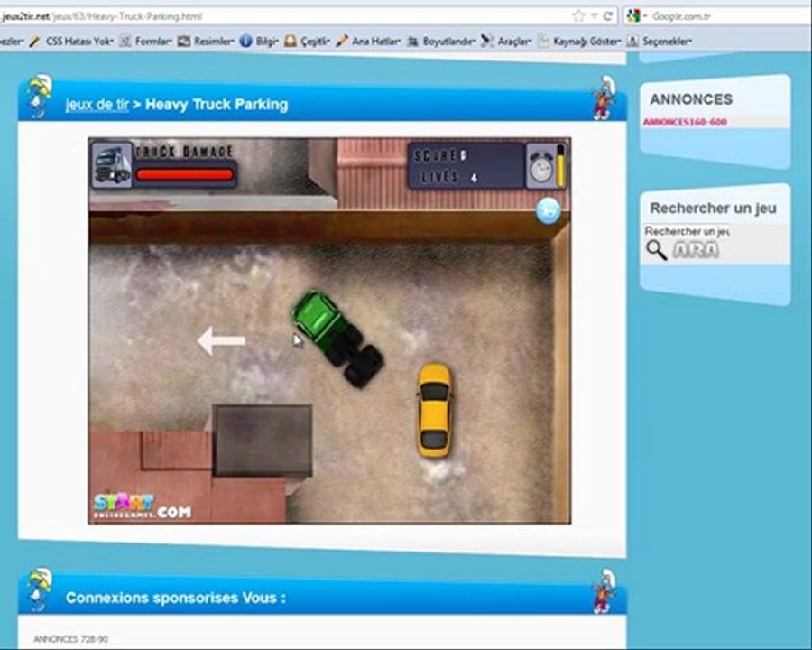Follow the jeux de tir breadcrumb link

click(x=97, y=105)
